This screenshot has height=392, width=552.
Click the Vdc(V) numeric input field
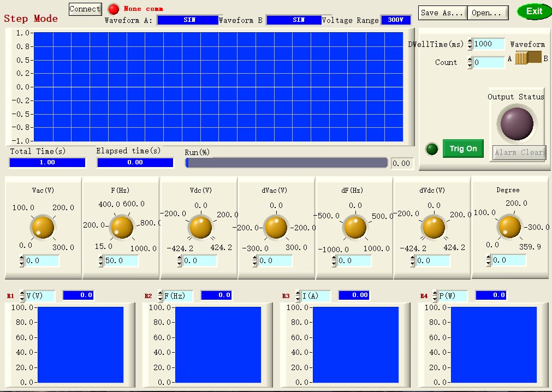(200, 261)
